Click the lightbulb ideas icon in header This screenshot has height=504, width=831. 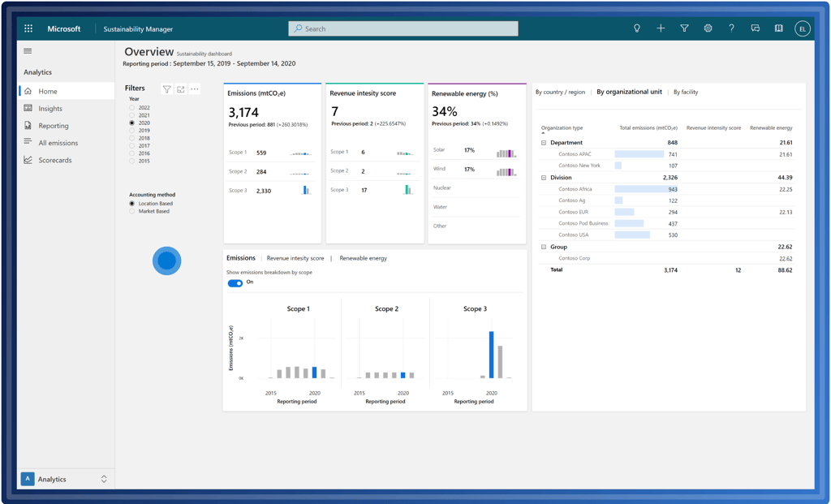coord(637,28)
